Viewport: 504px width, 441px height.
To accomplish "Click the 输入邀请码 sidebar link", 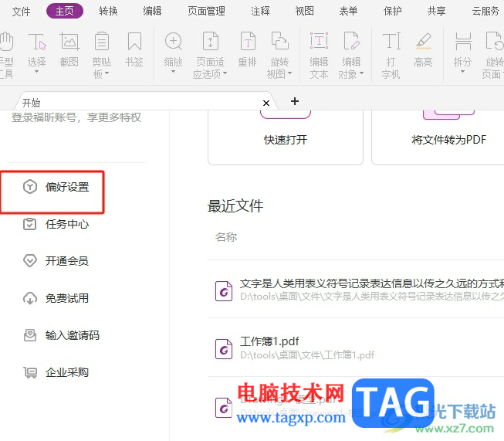I will click(73, 335).
